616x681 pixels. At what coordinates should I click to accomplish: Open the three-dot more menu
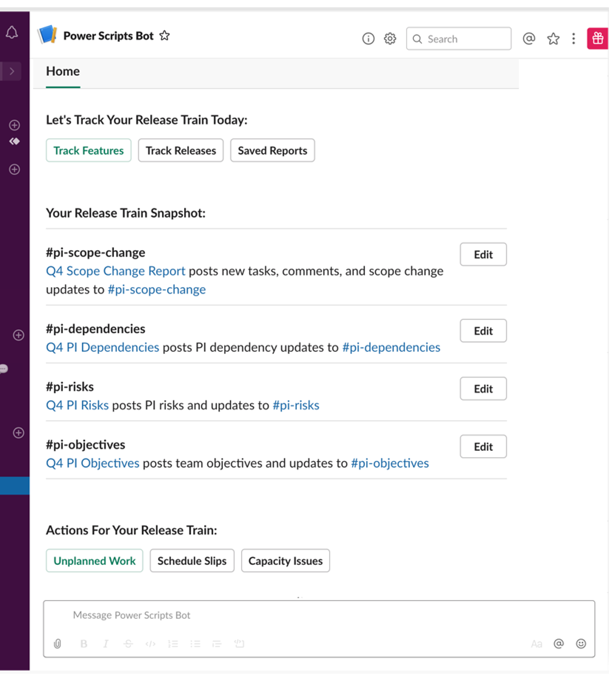coord(573,39)
